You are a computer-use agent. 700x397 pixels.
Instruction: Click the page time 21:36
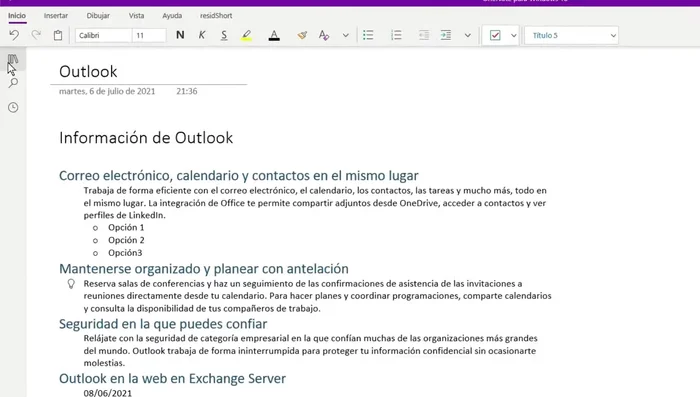187,91
